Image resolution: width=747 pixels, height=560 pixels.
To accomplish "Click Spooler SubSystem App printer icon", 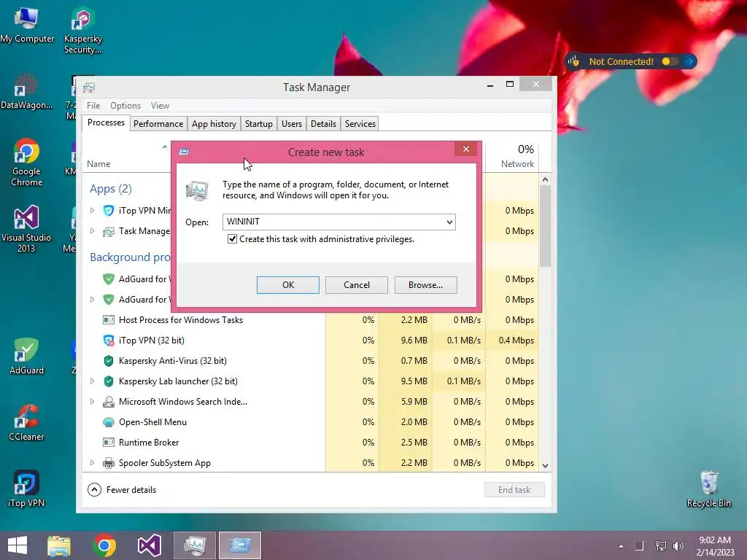I will pos(109,463).
